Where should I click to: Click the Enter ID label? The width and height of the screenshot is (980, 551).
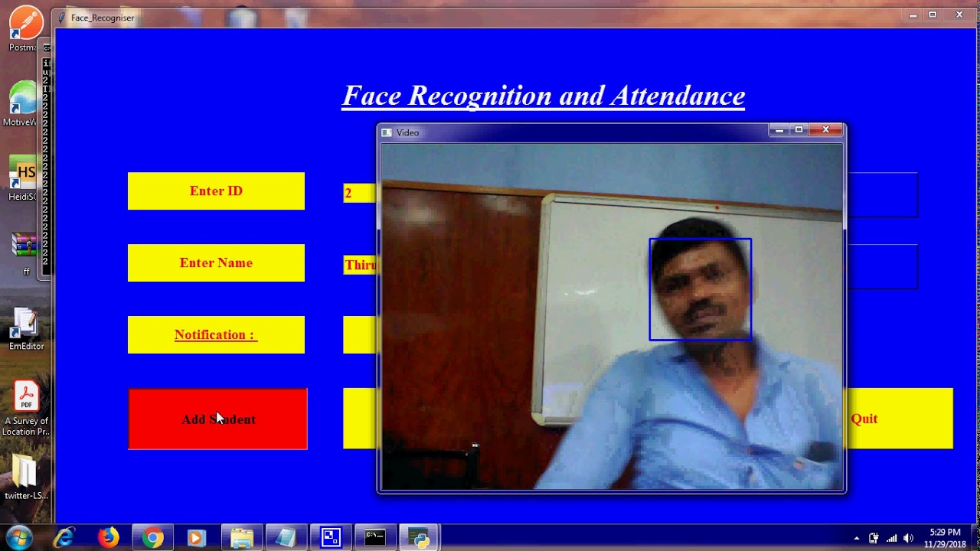(x=216, y=191)
